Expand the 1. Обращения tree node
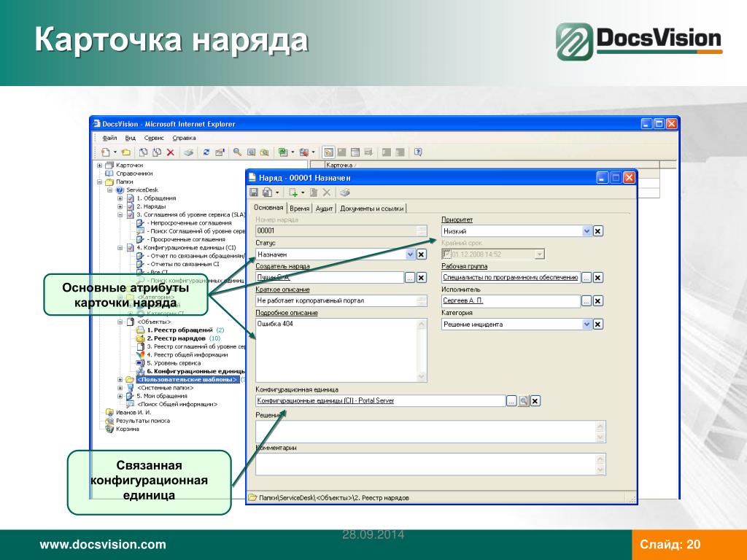The height and width of the screenshot is (560, 747). point(120,198)
